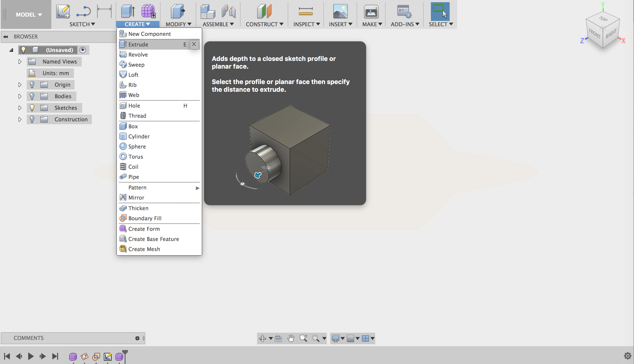Click the Orbit navigation icon
This screenshot has height=364, width=634.
click(262, 338)
